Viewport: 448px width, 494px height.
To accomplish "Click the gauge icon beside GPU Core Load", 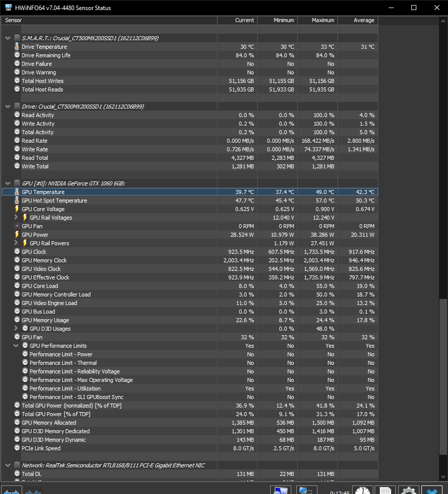I will [x=17, y=285].
